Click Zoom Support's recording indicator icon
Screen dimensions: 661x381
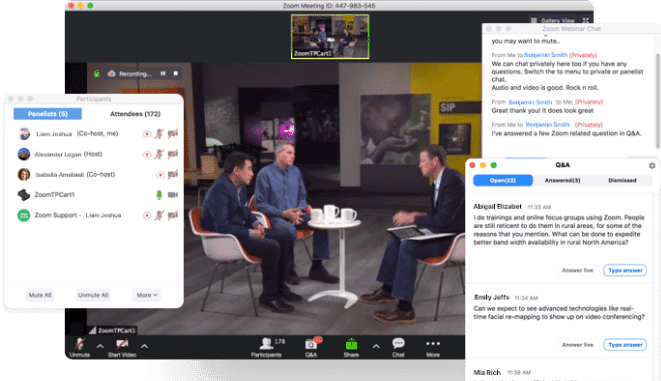147,215
